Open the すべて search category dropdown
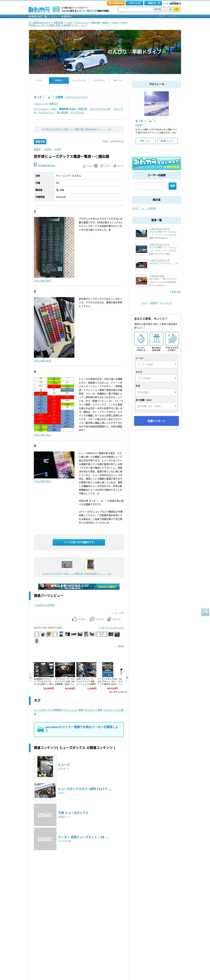The width and height of the screenshot is (210, 980). [x=163, y=9]
